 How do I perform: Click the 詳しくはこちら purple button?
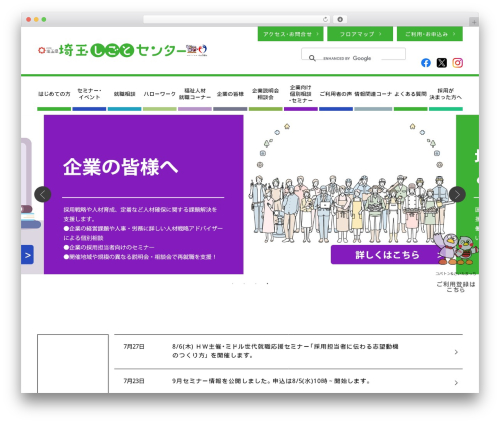click(x=387, y=255)
